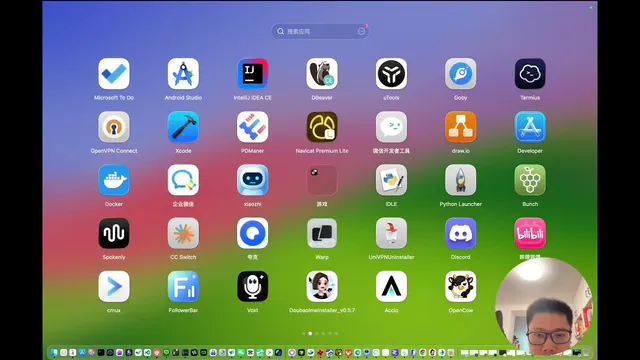
Task: Launch the Voxt microphone app
Action: click(253, 286)
